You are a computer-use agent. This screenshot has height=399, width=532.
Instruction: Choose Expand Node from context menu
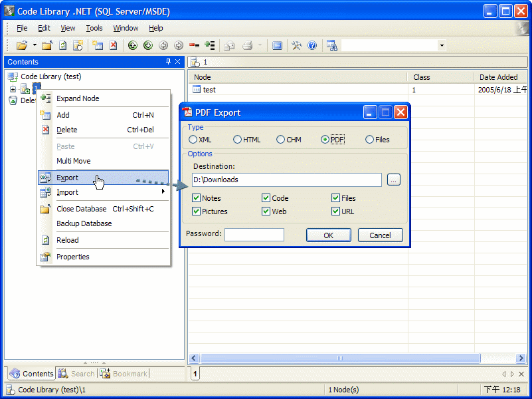coord(103,98)
